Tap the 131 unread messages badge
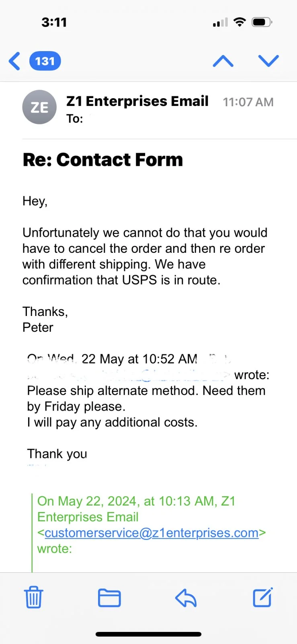 pos(45,61)
